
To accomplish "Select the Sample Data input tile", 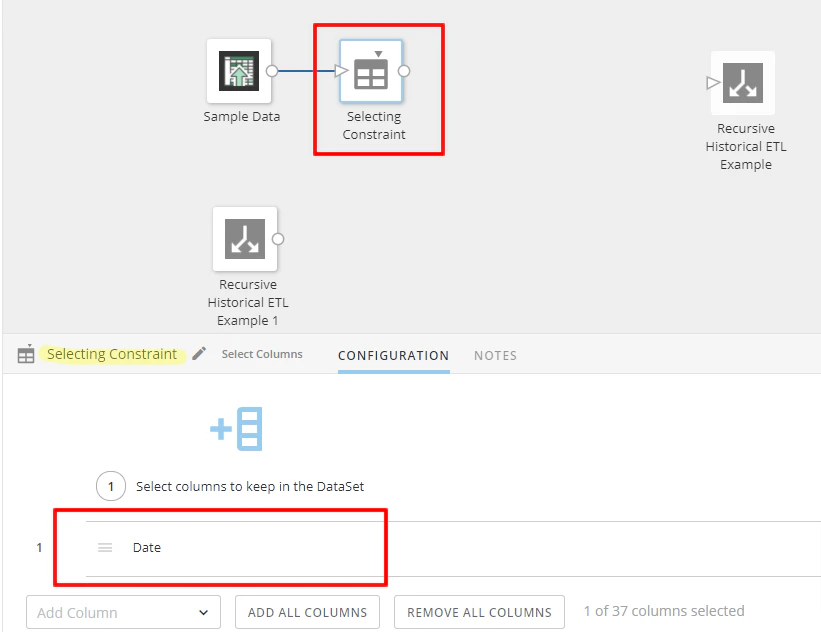I will pyautogui.click(x=239, y=71).
